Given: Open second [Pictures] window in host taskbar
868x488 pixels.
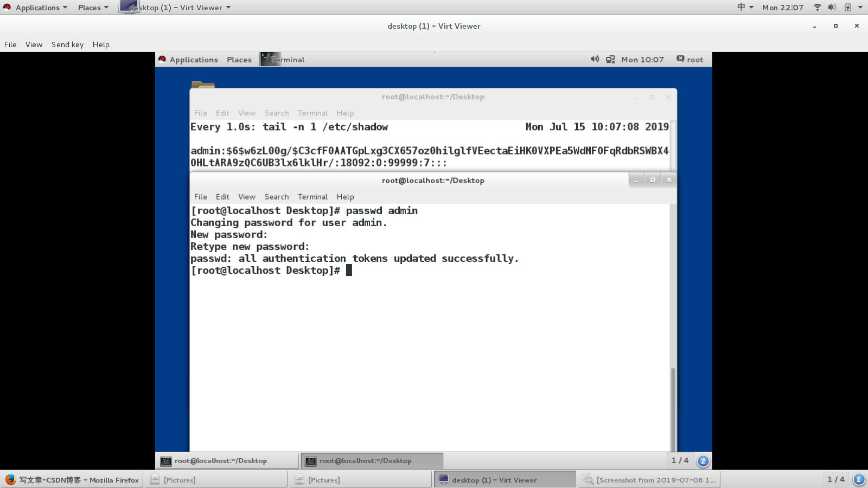Looking at the screenshot, I should click(360, 480).
